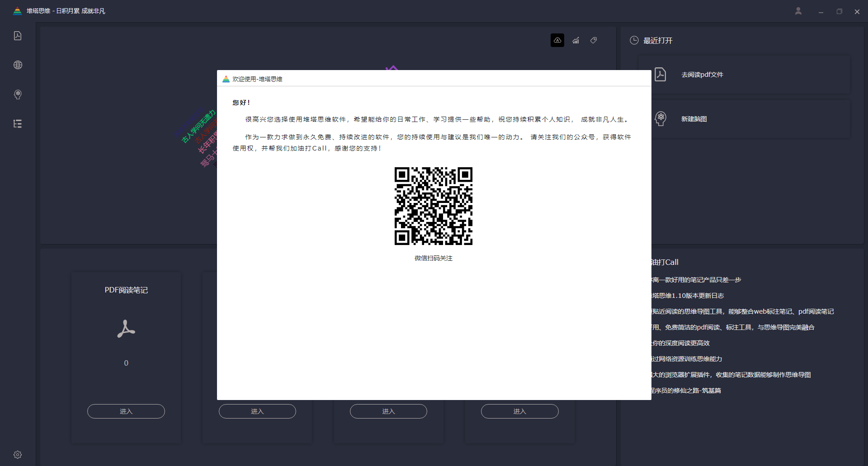
Task: Open link about 免费简洁的pdf阅读、标注工具
Action: coord(733,327)
